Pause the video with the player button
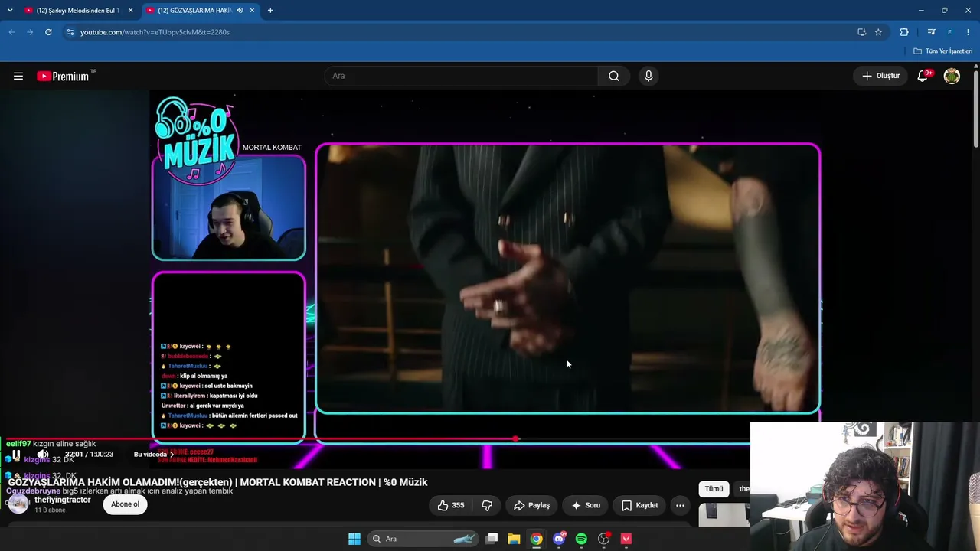The width and height of the screenshot is (980, 551). coord(16,455)
